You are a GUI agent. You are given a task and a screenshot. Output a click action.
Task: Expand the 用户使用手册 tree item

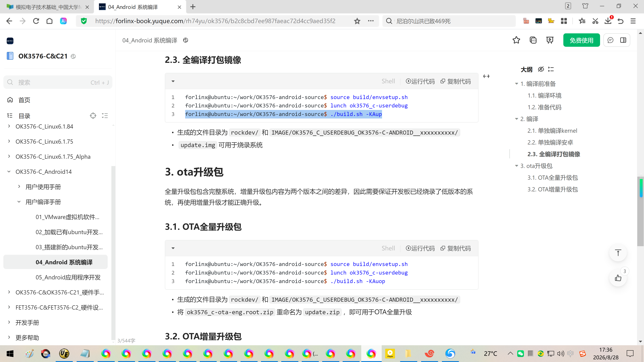point(19,186)
